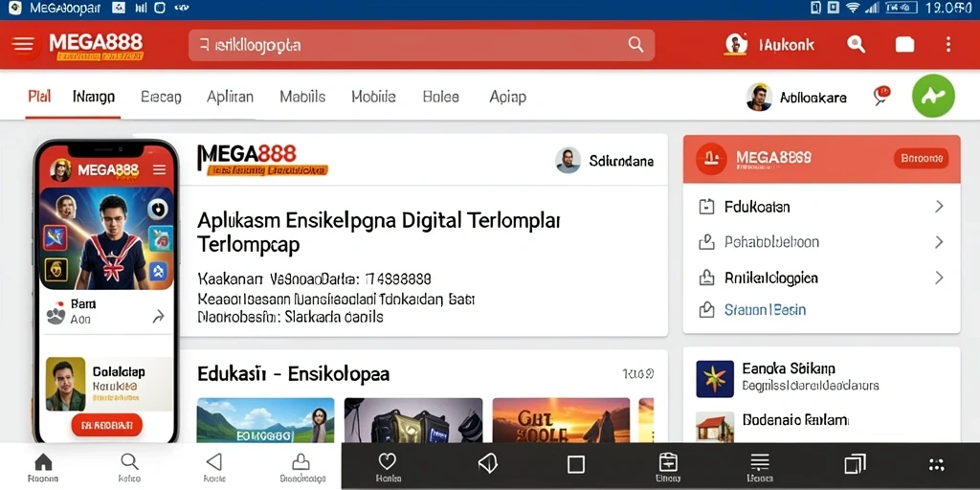Image resolution: width=980 pixels, height=490 pixels.
Task: Open the sunset GHT SOOLE thumbnail
Action: 561,420
